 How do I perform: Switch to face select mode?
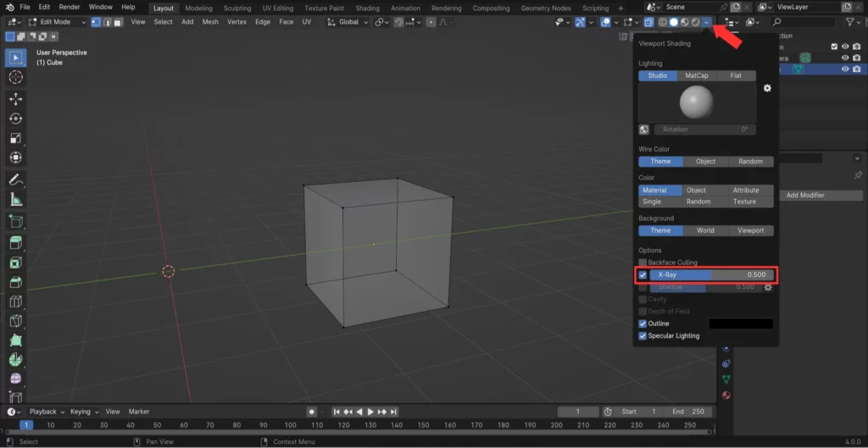pyautogui.click(x=119, y=22)
